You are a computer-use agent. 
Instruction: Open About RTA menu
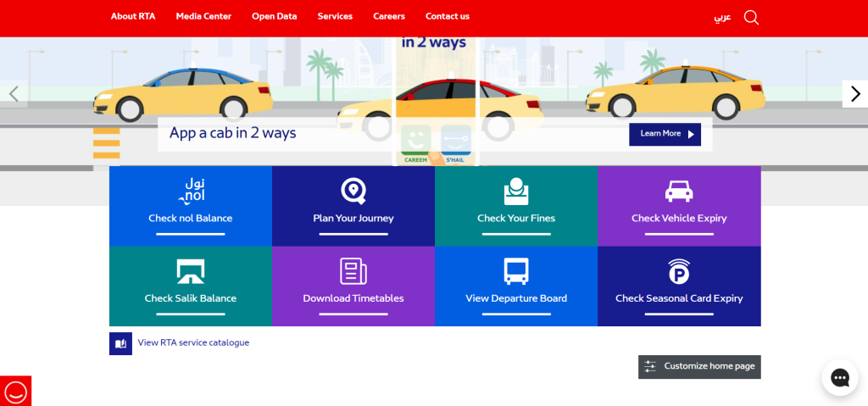coord(133,17)
